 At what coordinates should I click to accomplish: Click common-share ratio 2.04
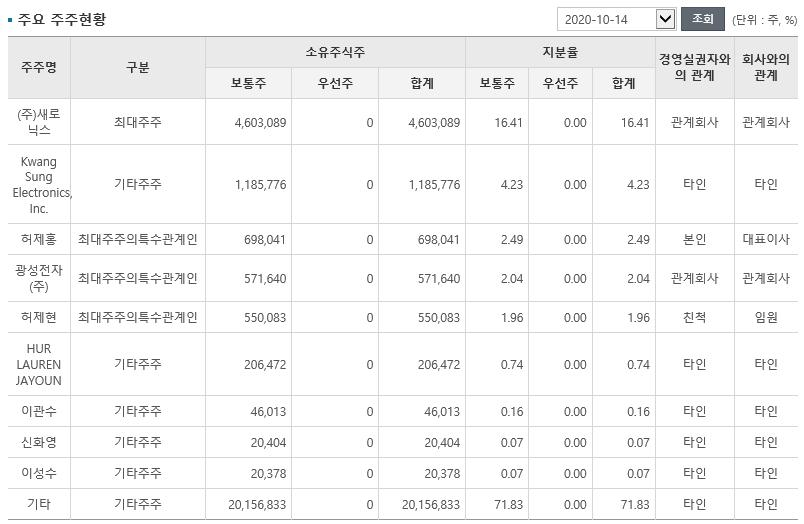tap(512, 279)
